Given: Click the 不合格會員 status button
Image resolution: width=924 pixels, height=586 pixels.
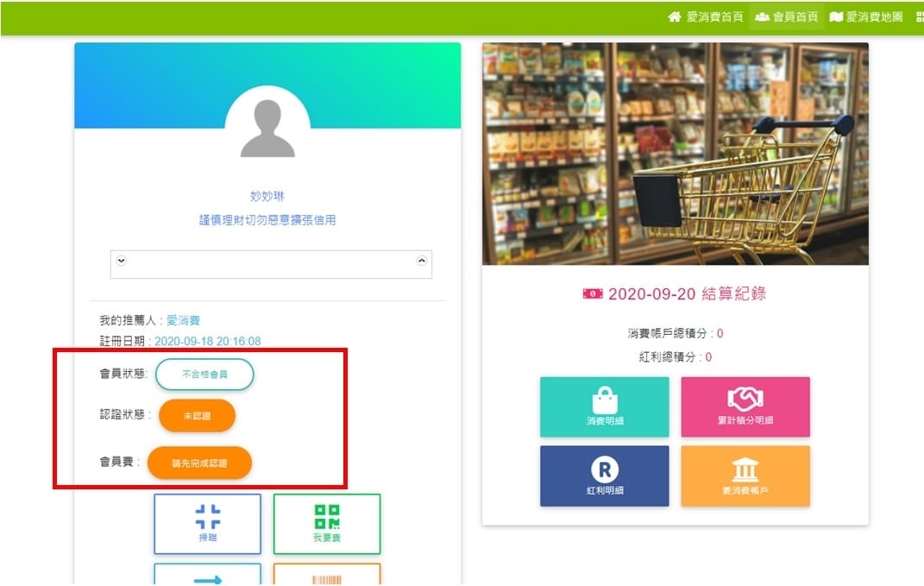Looking at the screenshot, I should coord(204,375).
